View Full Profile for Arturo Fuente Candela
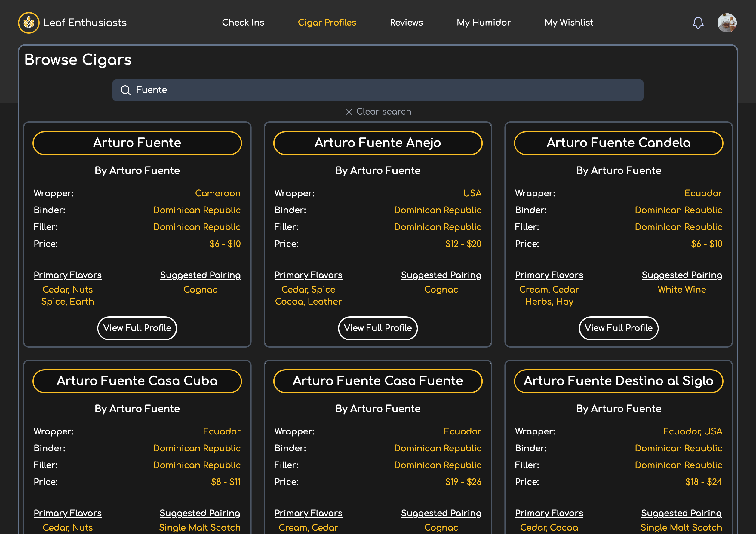This screenshot has width=756, height=534. pos(618,328)
